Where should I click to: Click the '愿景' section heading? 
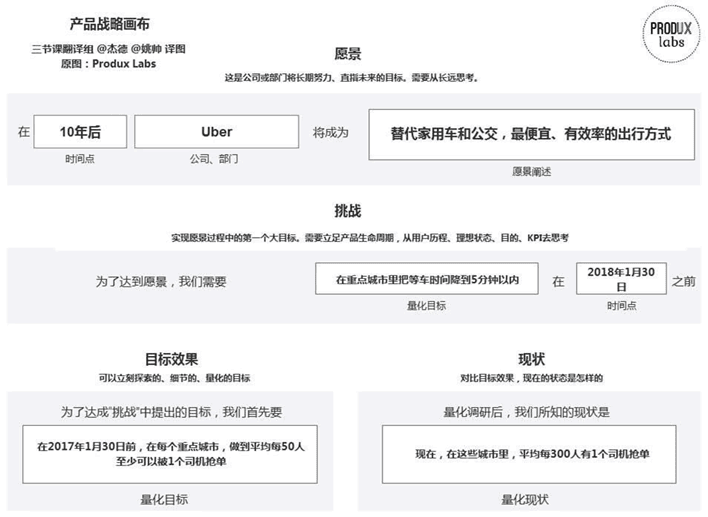(x=348, y=54)
